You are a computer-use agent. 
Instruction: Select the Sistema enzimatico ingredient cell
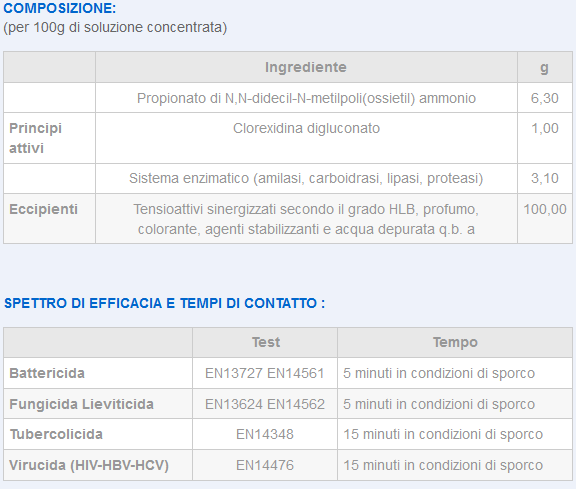coord(306,179)
